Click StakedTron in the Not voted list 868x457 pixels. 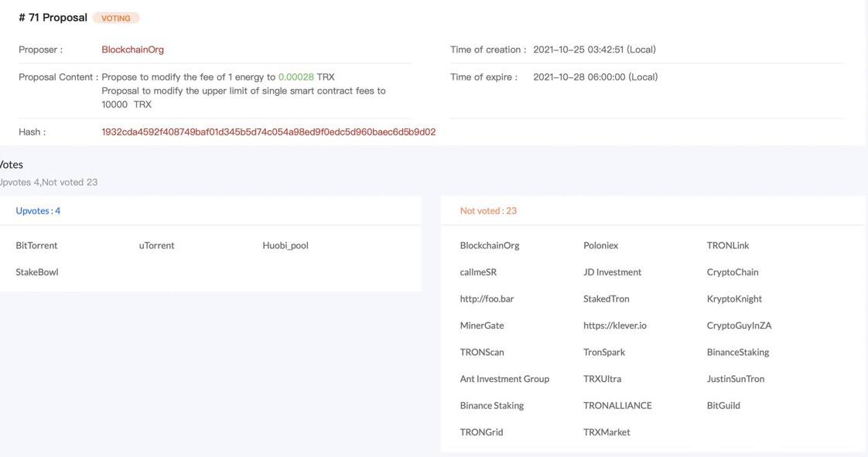point(607,298)
